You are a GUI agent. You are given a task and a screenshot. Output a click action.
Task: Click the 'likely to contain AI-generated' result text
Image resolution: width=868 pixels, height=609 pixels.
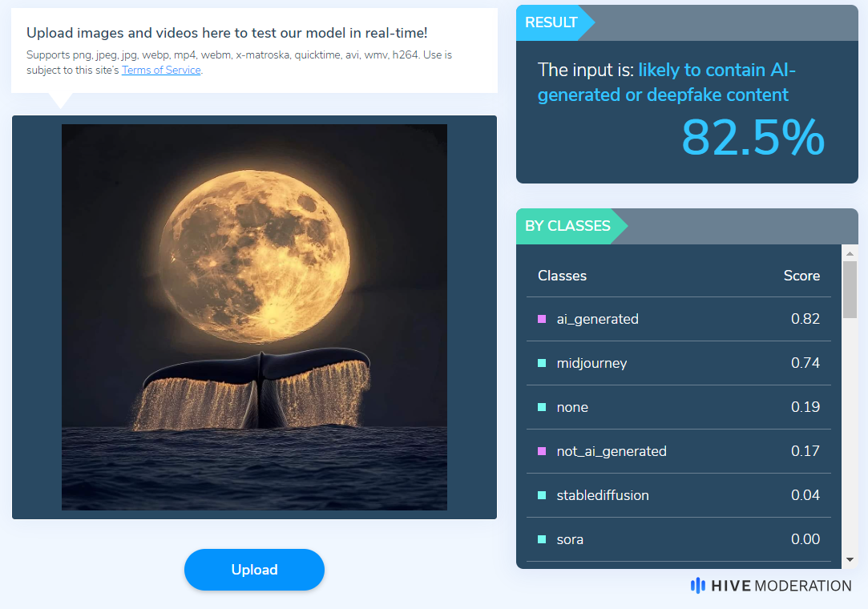coord(667,83)
